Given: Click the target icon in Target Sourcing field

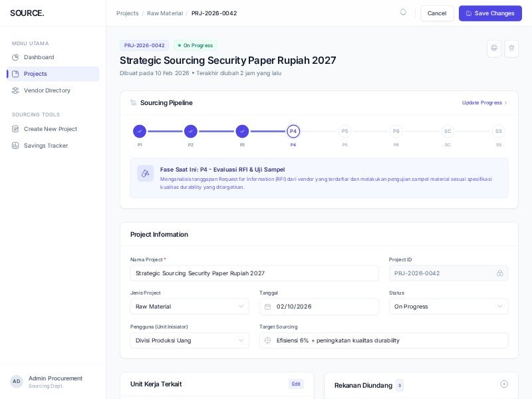Looking at the screenshot, I should 268,340.
